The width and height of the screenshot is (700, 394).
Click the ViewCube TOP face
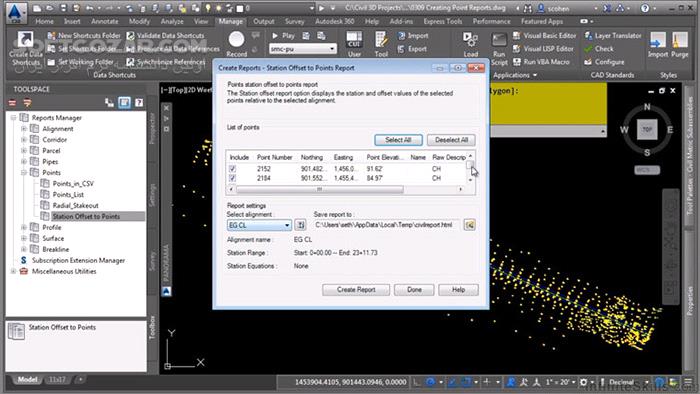pos(647,129)
